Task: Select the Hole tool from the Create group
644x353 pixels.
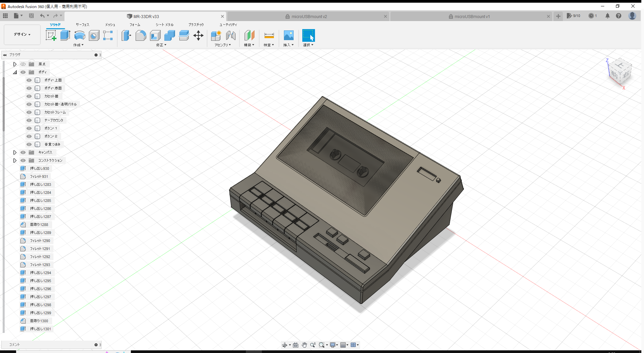Action: pyautogui.click(x=94, y=35)
